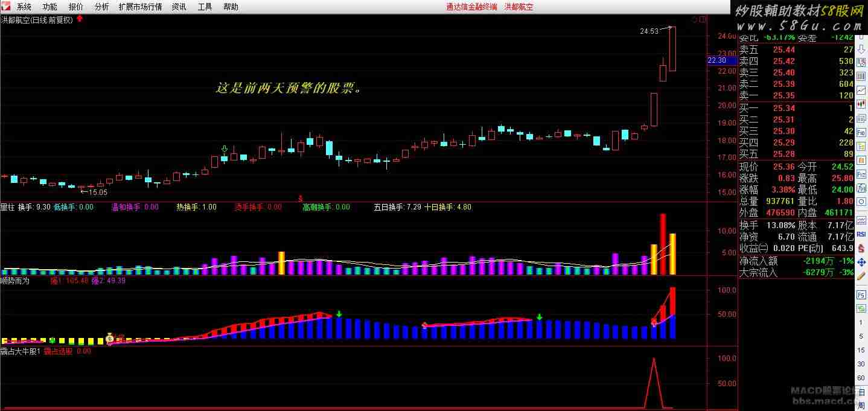Switch to weekly 周 period
Viewport: 868px width, 411px height.
(861, 404)
